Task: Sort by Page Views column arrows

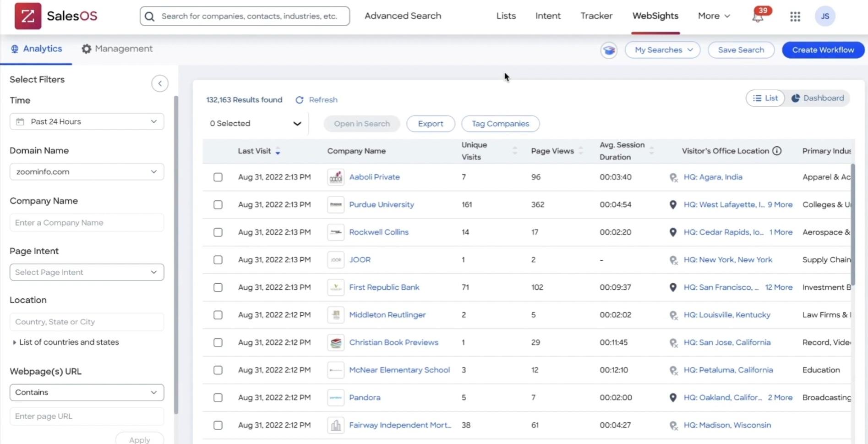Action: 581,151
